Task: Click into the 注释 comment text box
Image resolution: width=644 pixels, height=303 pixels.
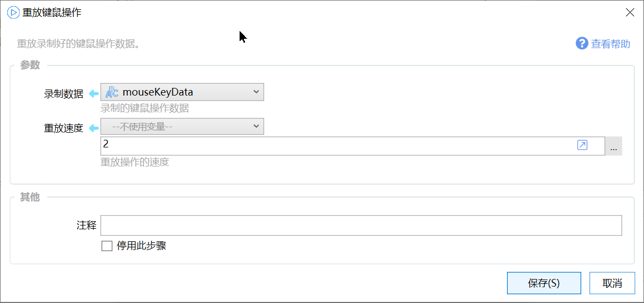Action: 361,225
